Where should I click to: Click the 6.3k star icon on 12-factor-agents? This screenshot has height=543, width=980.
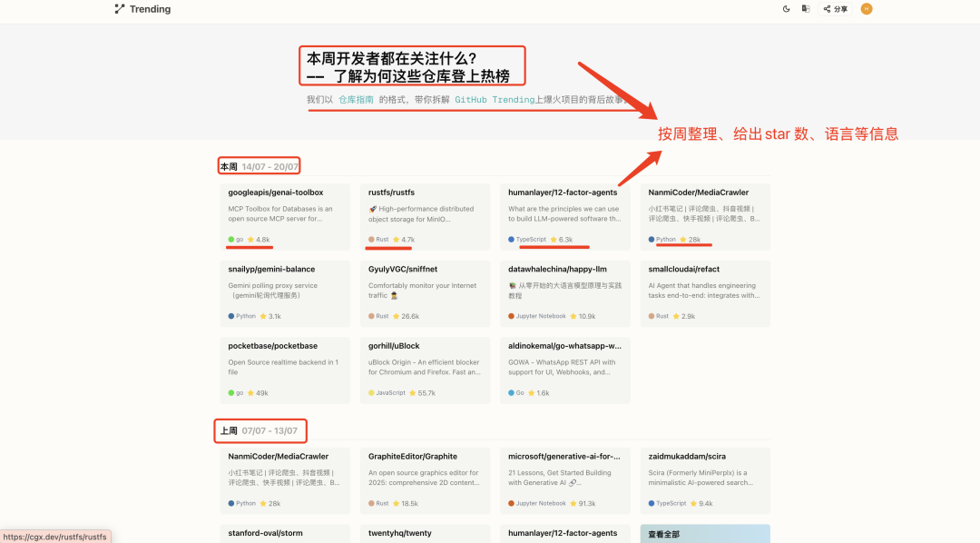(554, 240)
